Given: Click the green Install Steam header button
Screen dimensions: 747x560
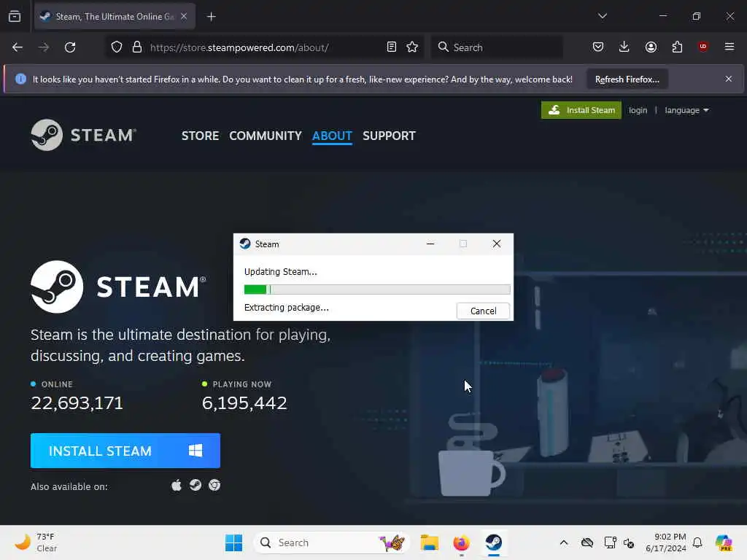Looking at the screenshot, I should (581, 110).
